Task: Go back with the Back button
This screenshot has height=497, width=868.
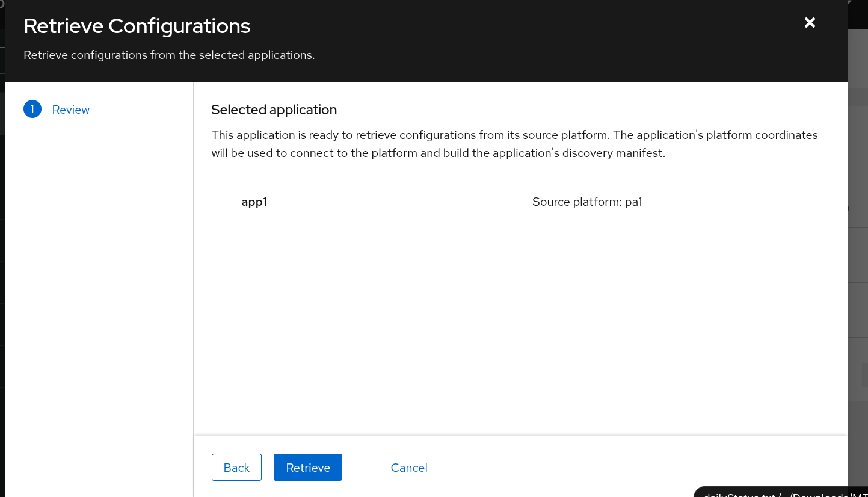Action: (236, 468)
